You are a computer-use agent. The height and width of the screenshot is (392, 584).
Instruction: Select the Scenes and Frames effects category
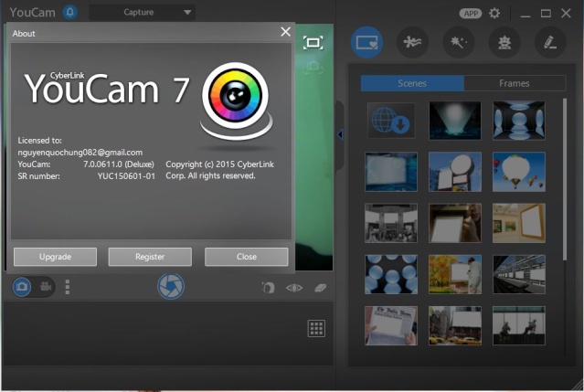click(x=366, y=42)
